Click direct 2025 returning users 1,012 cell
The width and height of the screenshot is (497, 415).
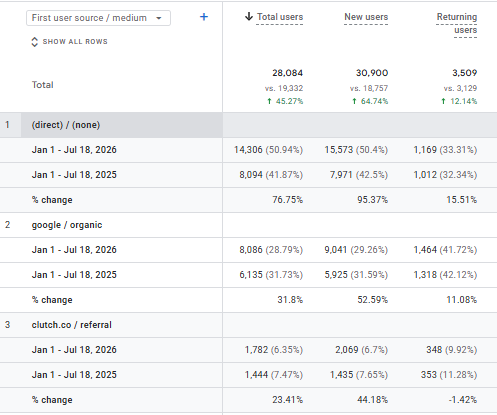coord(445,175)
